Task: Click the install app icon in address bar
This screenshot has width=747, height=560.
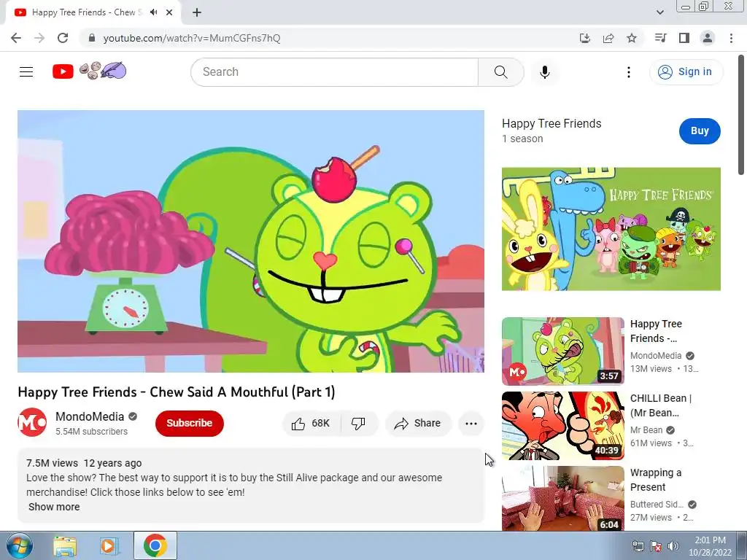Action: point(584,38)
